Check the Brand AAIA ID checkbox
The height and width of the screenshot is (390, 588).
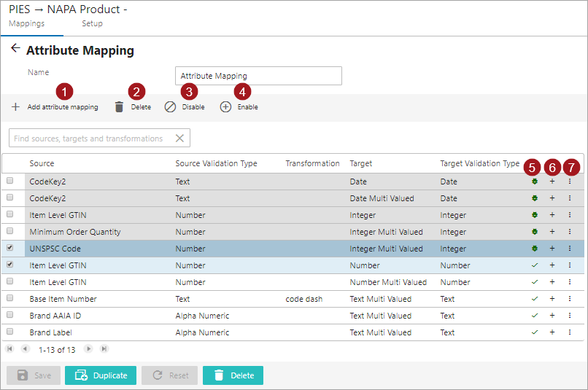click(9, 315)
